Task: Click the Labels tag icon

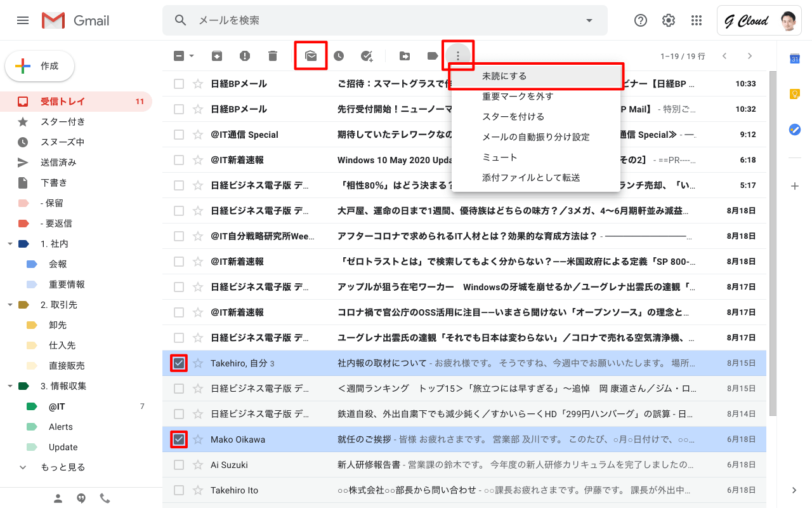Action: pos(433,56)
